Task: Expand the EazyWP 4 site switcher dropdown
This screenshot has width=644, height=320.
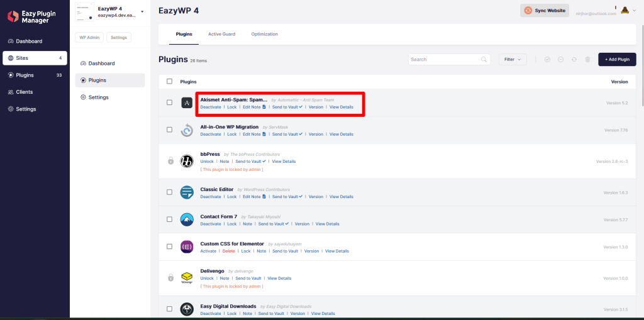Action: pos(142,11)
